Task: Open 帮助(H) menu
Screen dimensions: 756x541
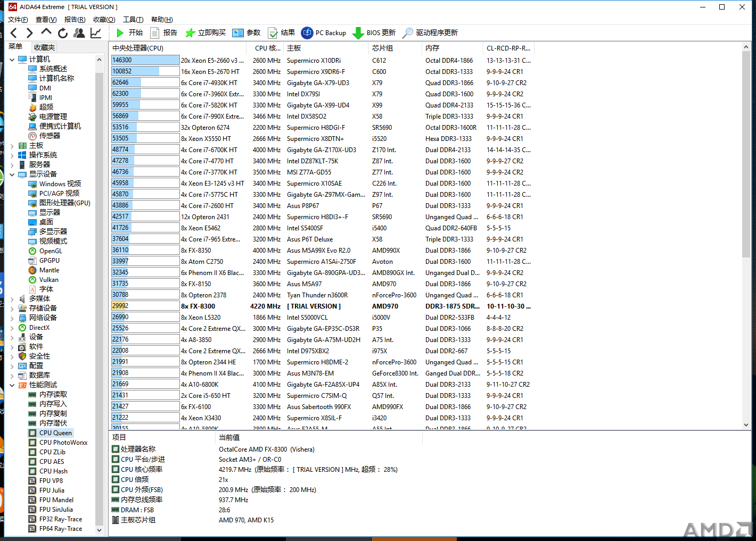Action: click(x=162, y=19)
